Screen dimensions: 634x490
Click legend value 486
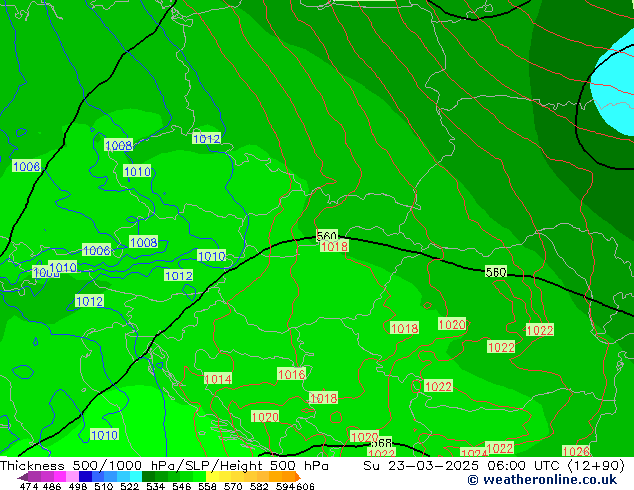(52, 486)
